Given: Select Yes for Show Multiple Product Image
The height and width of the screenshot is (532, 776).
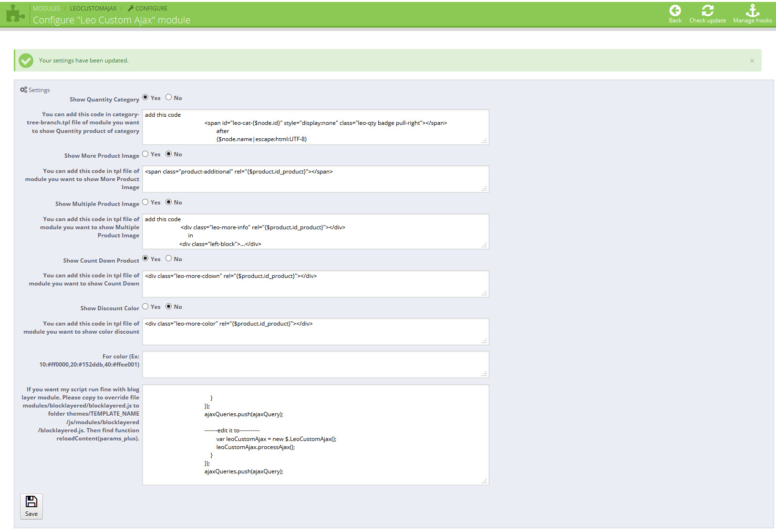Looking at the screenshot, I should tap(145, 202).
